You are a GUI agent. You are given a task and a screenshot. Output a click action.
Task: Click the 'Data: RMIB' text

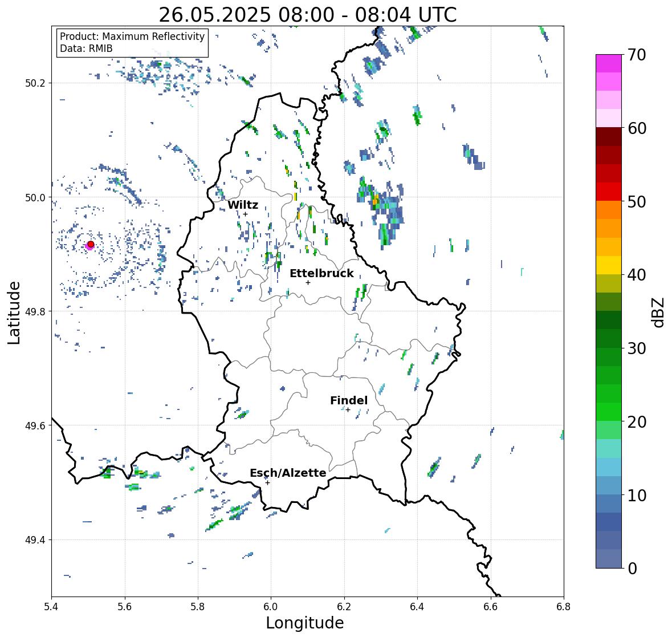(86, 48)
